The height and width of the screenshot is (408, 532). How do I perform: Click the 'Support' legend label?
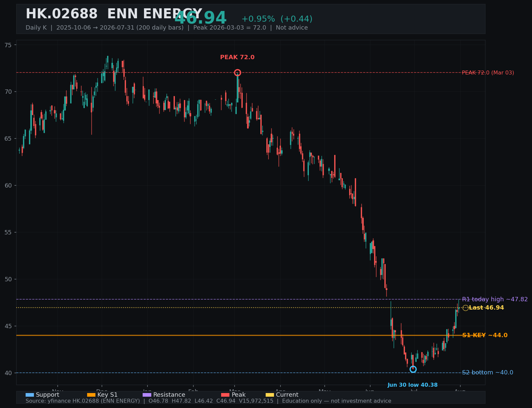pyautogui.click(x=48, y=395)
